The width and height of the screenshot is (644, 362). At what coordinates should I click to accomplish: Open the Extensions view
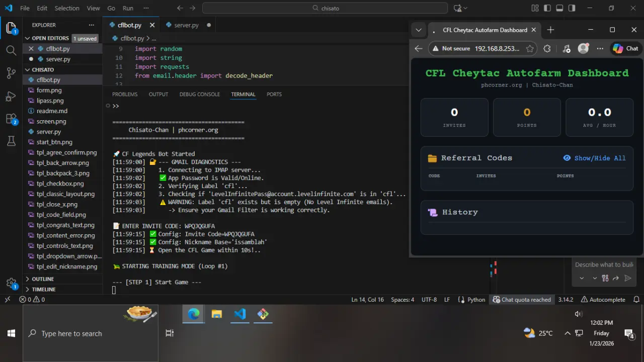(x=11, y=119)
